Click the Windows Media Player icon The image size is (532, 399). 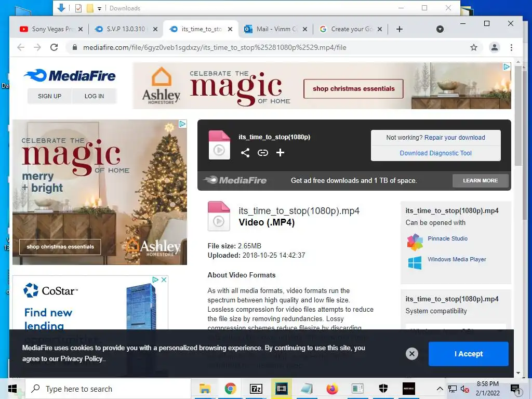415,263
